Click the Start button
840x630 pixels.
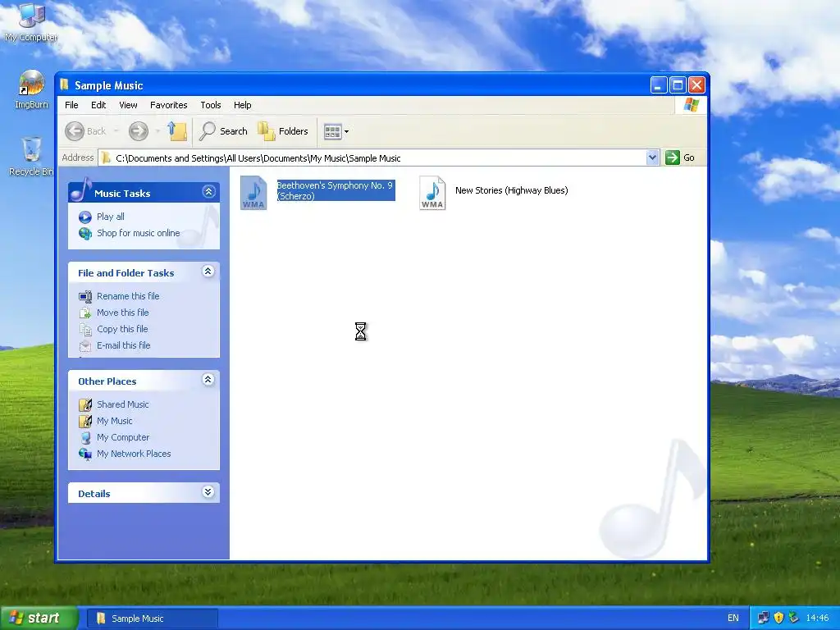pyautogui.click(x=39, y=619)
